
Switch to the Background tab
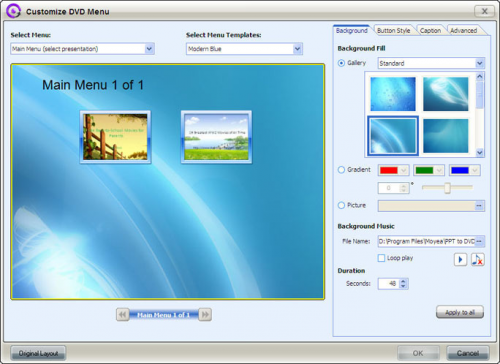click(352, 30)
